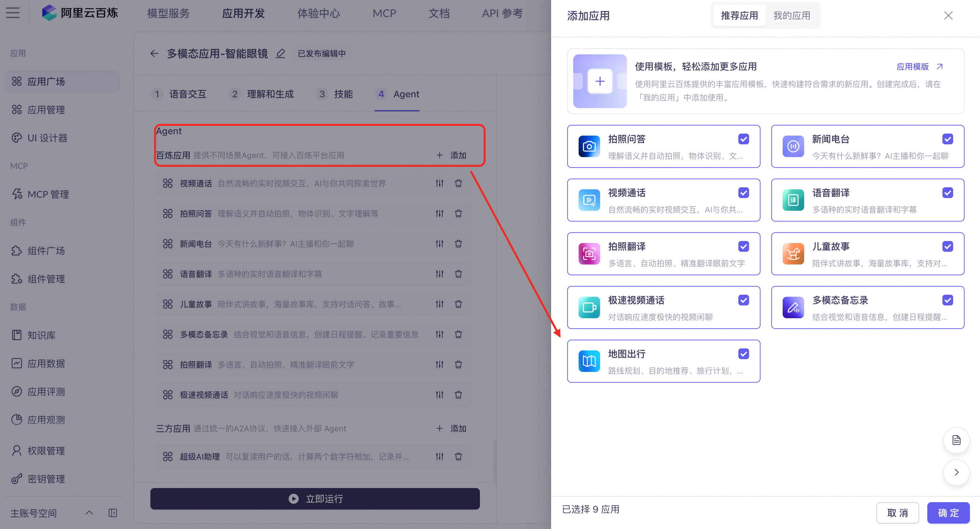Click the hamburger menu icon at top left
Screen dimensions: 980x529
12,13
